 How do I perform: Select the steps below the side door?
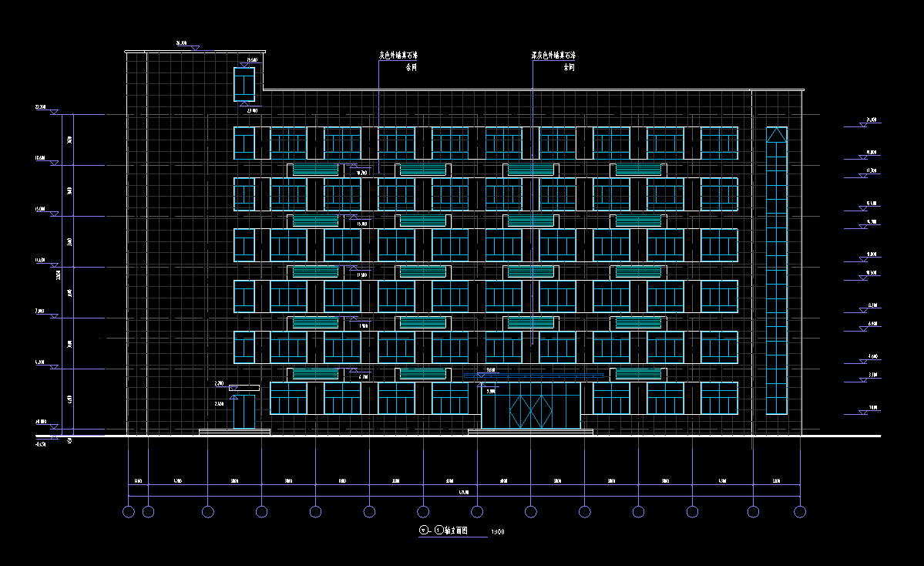(x=234, y=432)
